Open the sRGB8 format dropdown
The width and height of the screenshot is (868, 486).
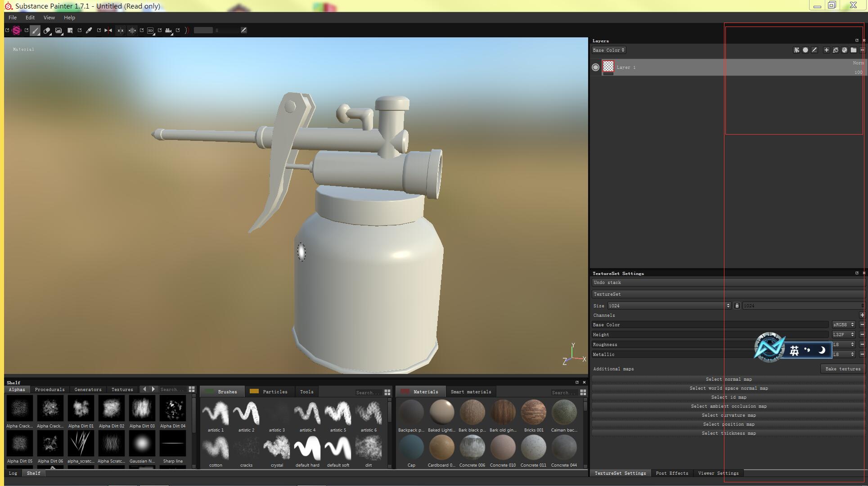tap(843, 324)
